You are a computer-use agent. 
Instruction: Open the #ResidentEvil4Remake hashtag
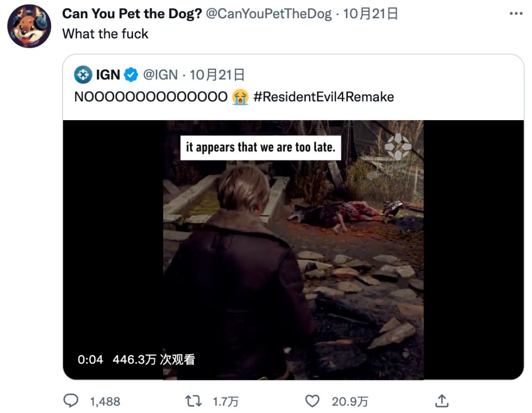coord(324,97)
